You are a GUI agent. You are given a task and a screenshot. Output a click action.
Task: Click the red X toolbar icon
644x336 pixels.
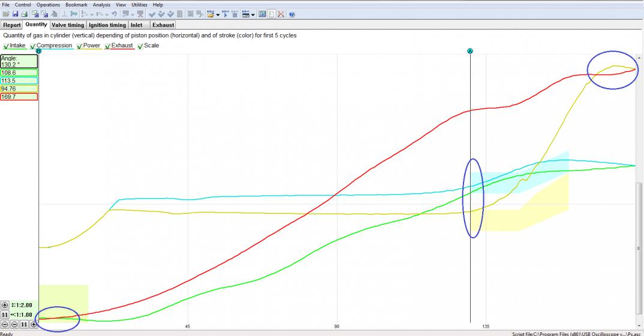pos(281,14)
